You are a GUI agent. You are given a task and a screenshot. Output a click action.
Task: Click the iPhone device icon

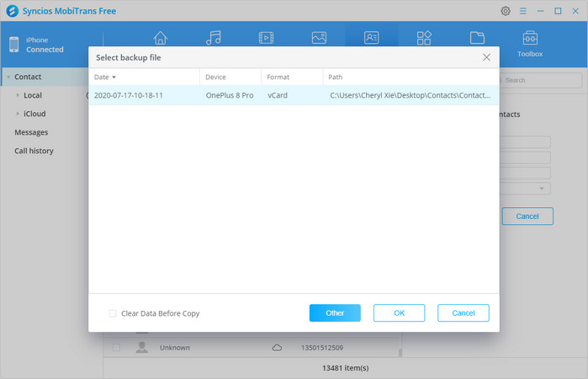coord(13,45)
